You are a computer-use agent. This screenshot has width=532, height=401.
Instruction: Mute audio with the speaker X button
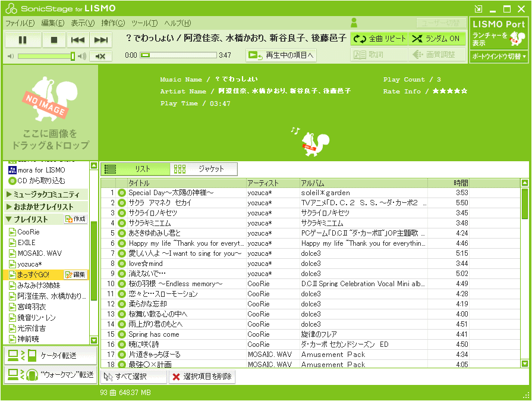(x=100, y=56)
